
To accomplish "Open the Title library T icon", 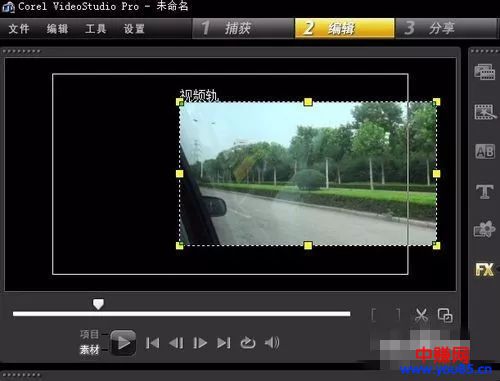I will click(x=485, y=192).
